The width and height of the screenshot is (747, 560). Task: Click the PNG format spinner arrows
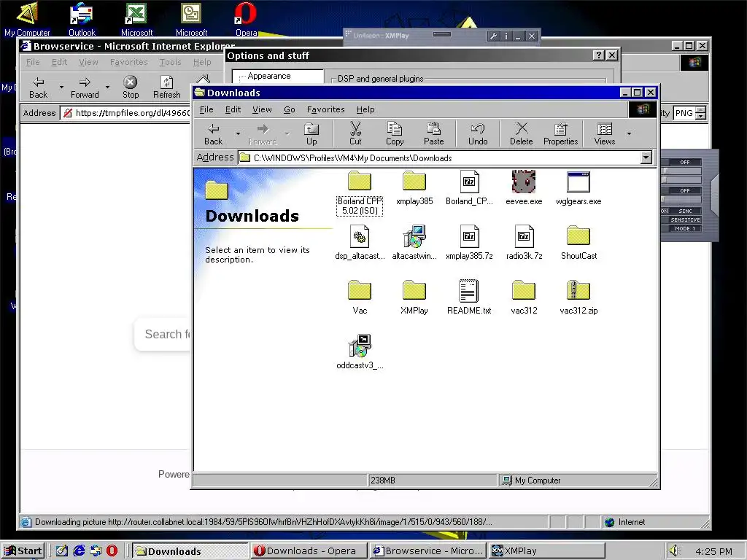[700, 113]
